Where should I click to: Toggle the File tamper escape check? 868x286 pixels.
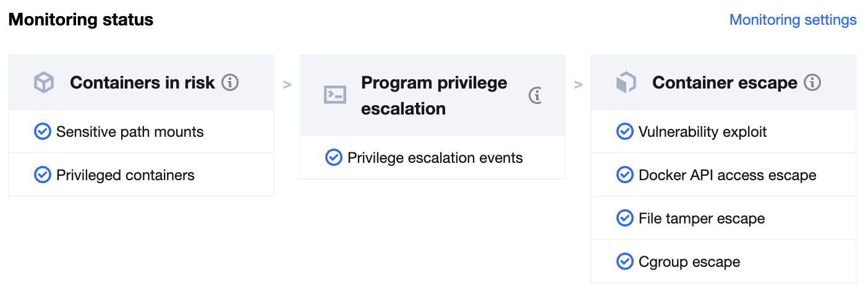point(624,219)
